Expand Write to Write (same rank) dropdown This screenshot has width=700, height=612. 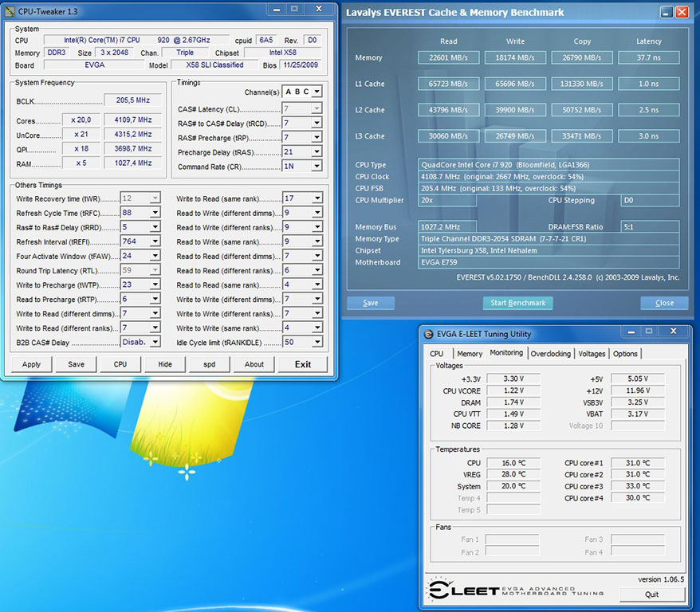[x=317, y=328]
